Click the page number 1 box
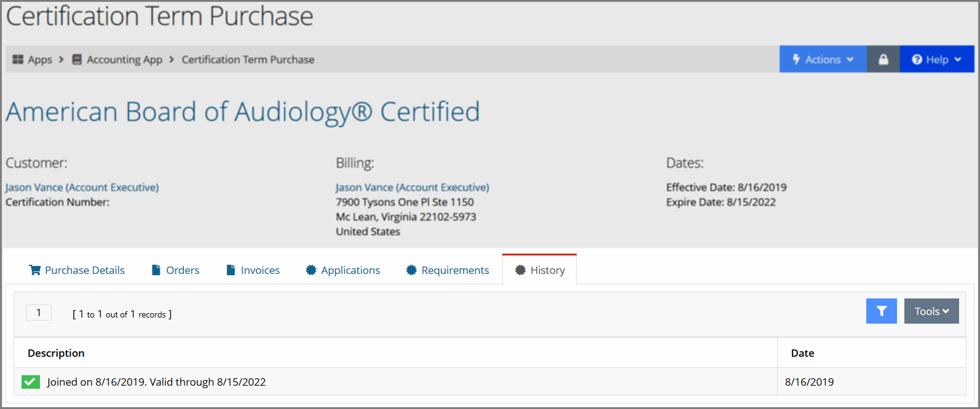 pyautogui.click(x=39, y=313)
